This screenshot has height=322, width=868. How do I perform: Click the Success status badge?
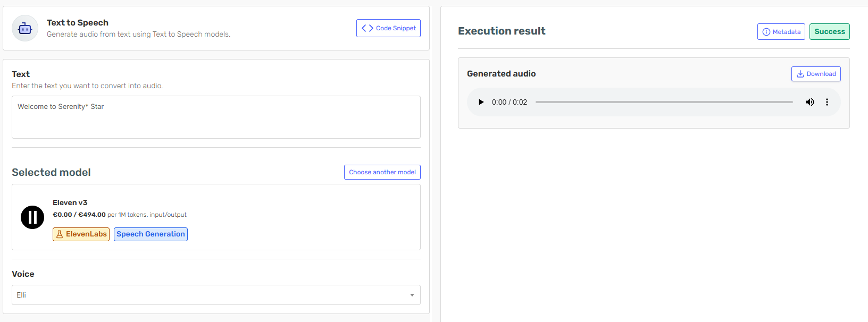tap(829, 32)
